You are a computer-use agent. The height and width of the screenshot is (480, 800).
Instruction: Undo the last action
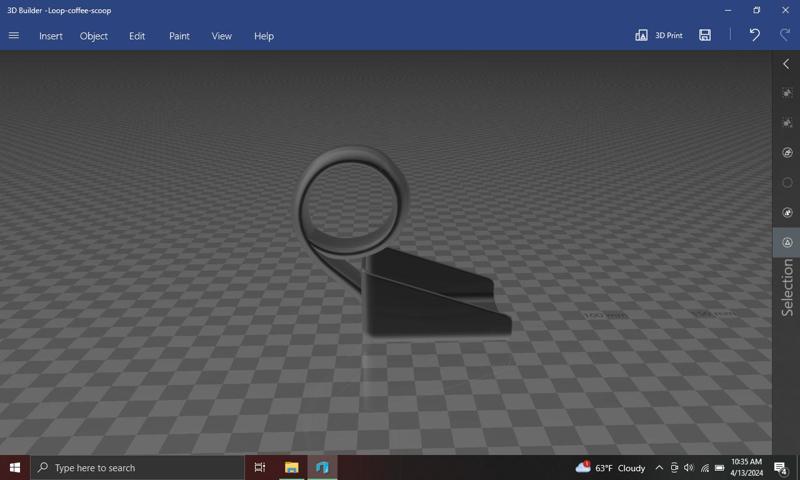pyautogui.click(x=755, y=35)
